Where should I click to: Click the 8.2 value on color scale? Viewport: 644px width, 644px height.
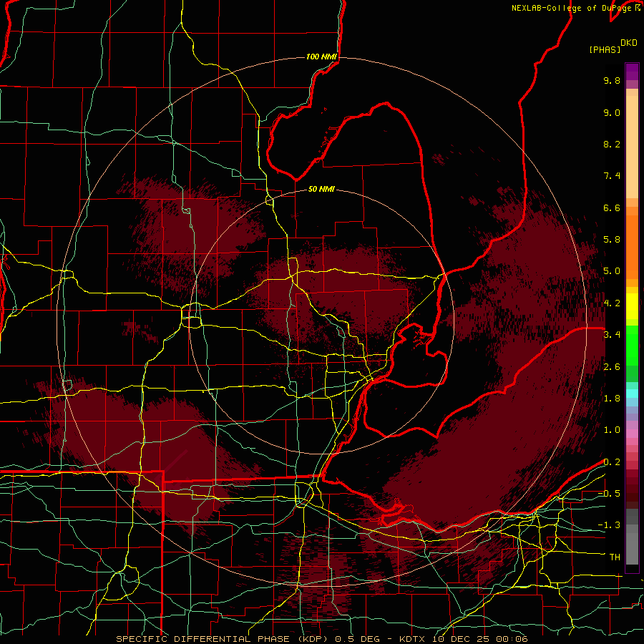point(612,144)
